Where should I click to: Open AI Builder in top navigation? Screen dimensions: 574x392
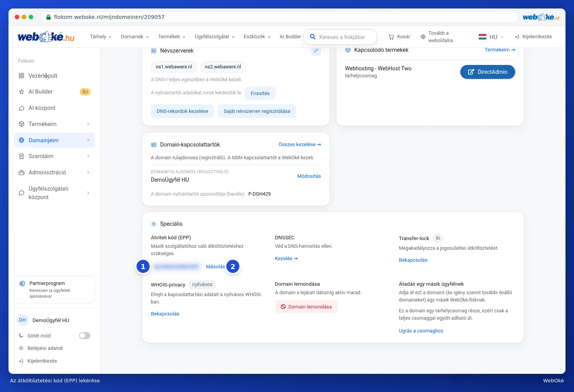pyautogui.click(x=290, y=37)
